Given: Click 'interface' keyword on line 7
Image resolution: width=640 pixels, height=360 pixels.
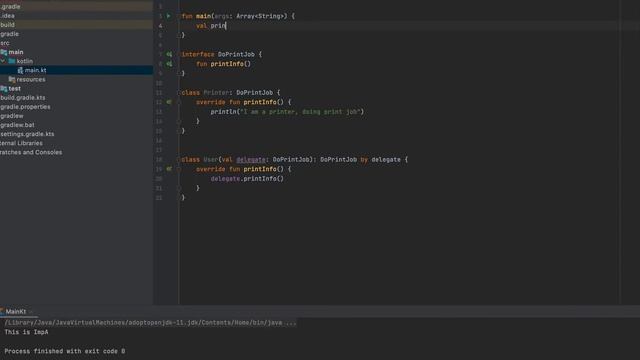Looking at the screenshot, I should click(x=198, y=54).
